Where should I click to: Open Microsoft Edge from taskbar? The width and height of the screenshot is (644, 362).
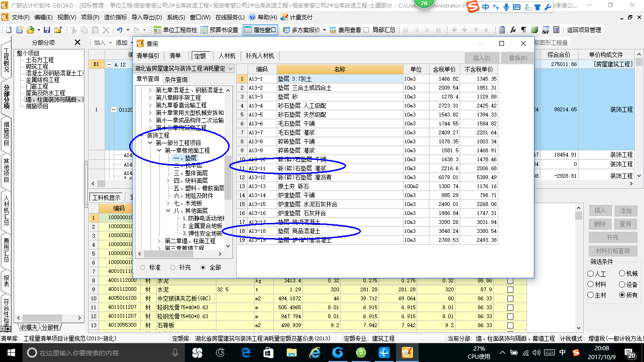tap(245, 352)
